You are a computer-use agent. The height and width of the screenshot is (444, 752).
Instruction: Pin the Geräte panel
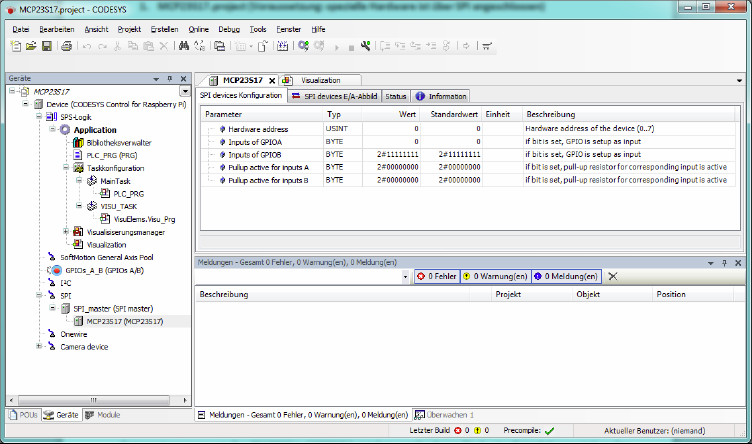(170, 78)
